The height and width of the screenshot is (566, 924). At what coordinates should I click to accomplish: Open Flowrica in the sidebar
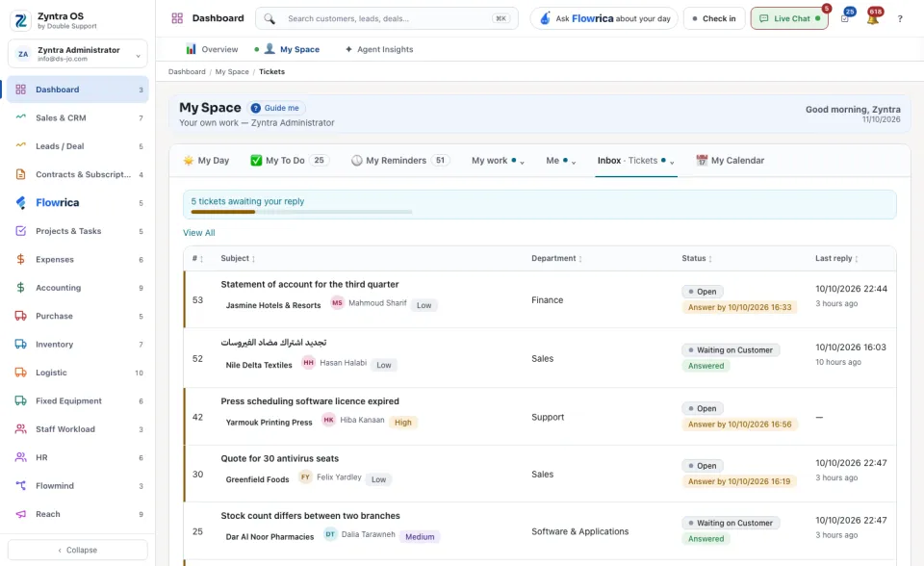click(x=78, y=203)
